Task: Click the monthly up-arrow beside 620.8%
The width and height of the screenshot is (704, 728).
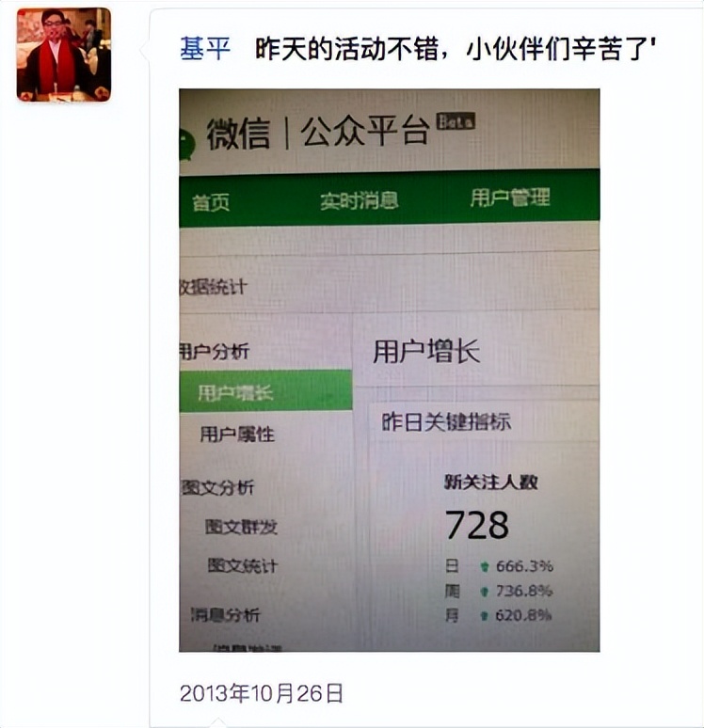Action: [x=484, y=616]
